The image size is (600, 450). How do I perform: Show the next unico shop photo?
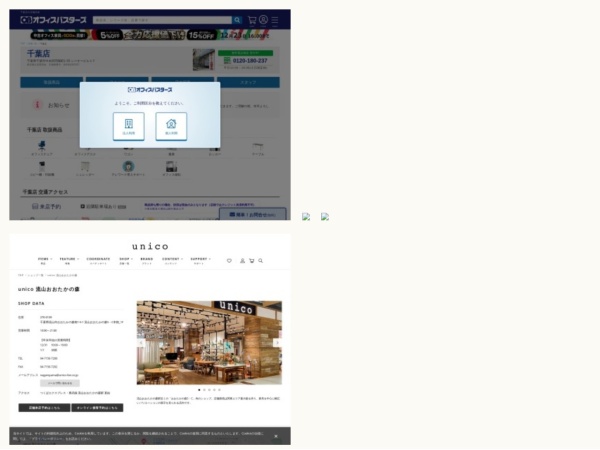pos(277,343)
